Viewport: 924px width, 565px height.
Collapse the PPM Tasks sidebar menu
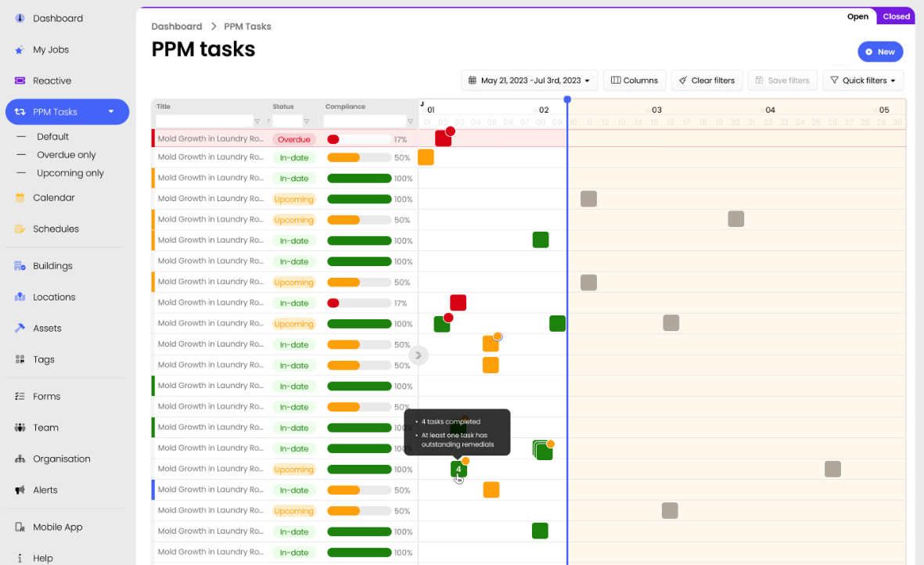110,111
